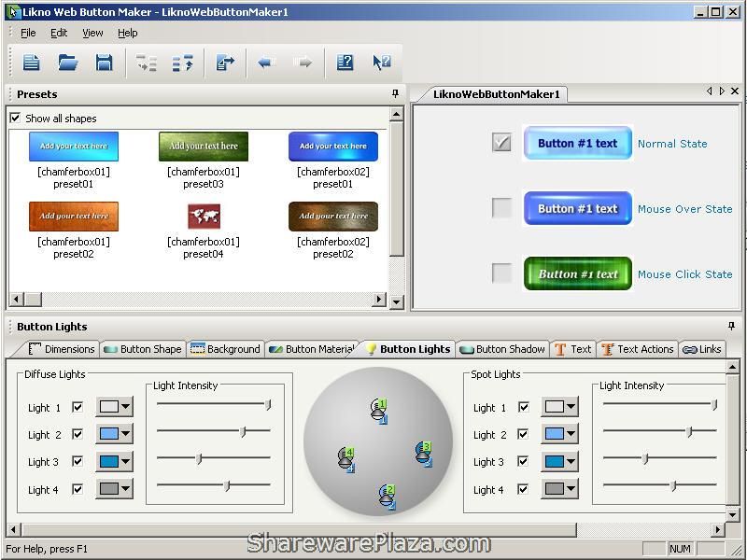Viewport: 747px width, 560px height.
Task: Save the current button project
Action: 105,62
